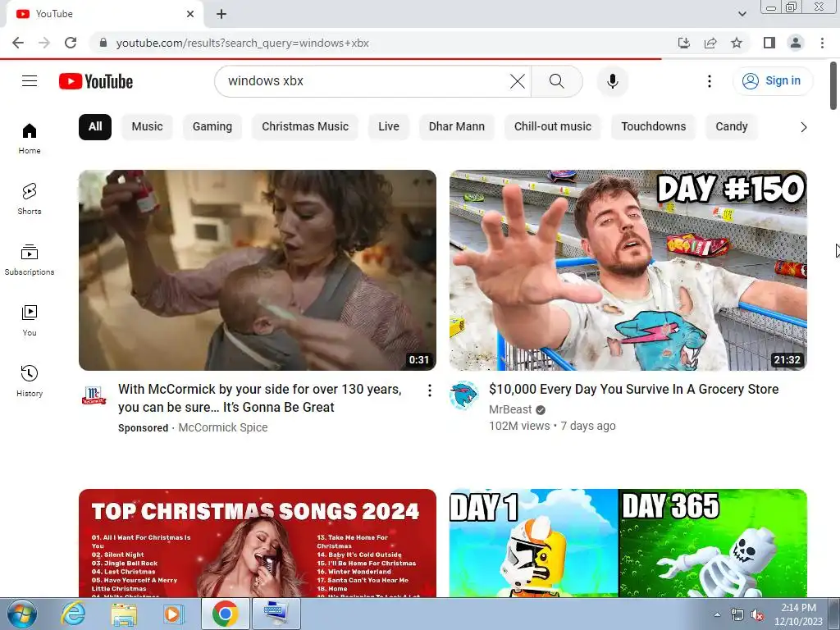Open Windows Media Player from taskbar
This screenshot has width=840, height=630.
[x=174, y=614]
